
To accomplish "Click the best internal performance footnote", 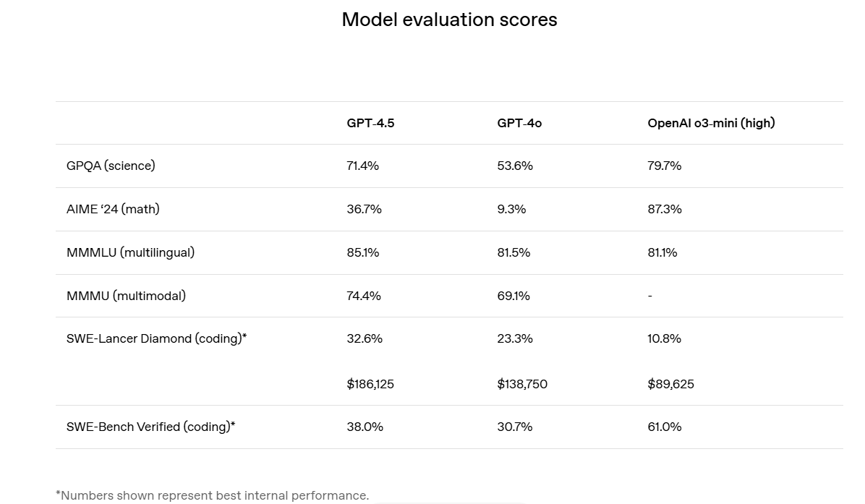I will [212, 495].
